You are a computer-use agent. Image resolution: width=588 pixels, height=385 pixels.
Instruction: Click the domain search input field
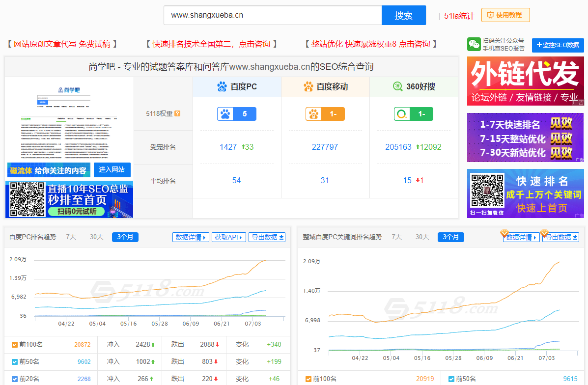click(x=273, y=15)
